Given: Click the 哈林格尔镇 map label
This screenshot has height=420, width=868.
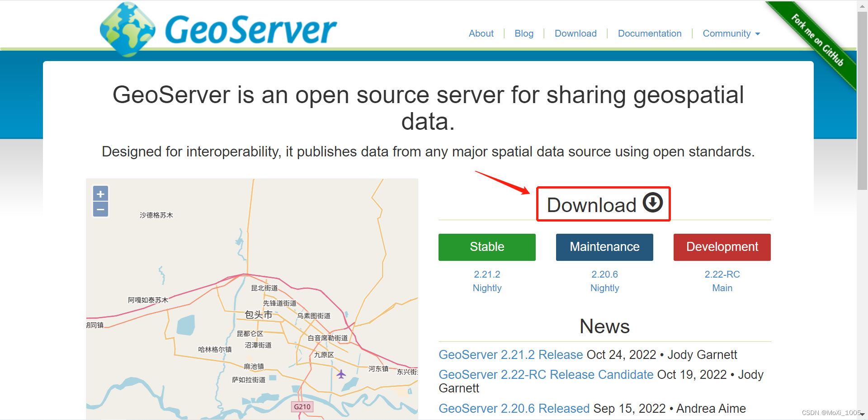Looking at the screenshot, I should coord(215,349).
